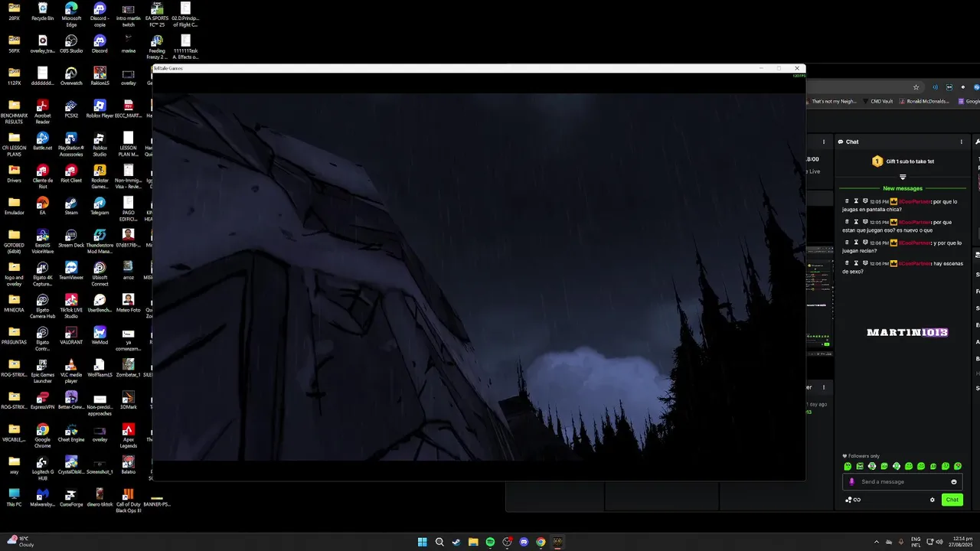
Task: Open File Explorer from taskbar
Action: coord(473,542)
